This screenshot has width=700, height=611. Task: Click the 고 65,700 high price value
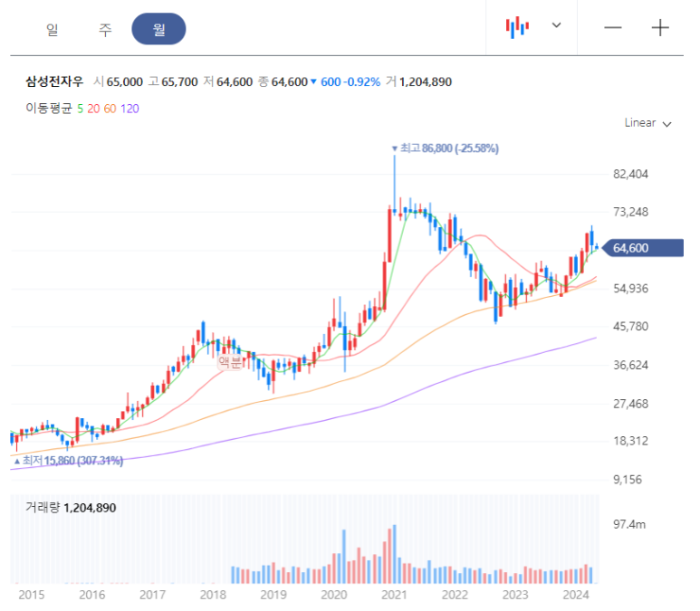pyautogui.click(x=173, y=82)
